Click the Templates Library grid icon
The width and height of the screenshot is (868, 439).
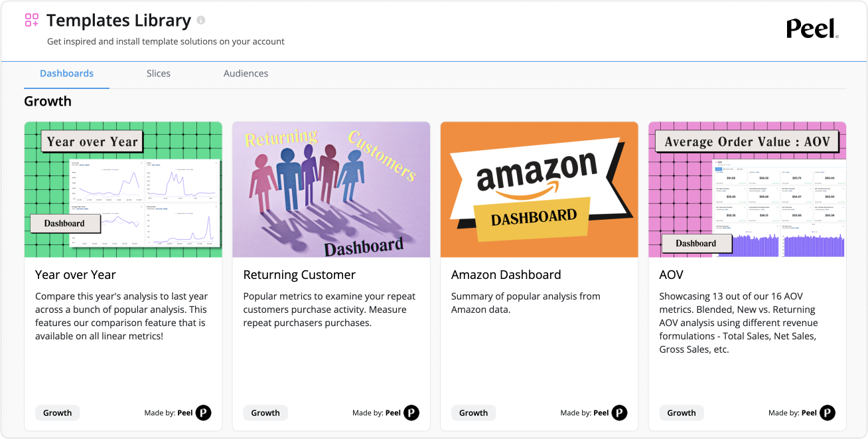tap(32, 21)
